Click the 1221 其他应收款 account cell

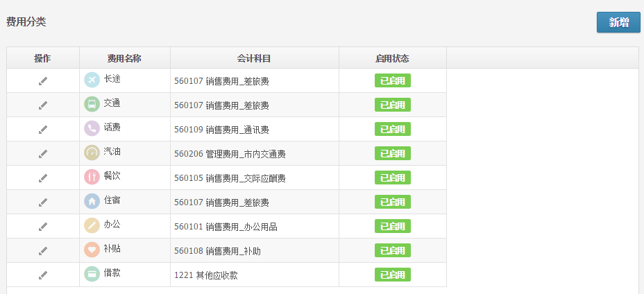click(205, 275)
